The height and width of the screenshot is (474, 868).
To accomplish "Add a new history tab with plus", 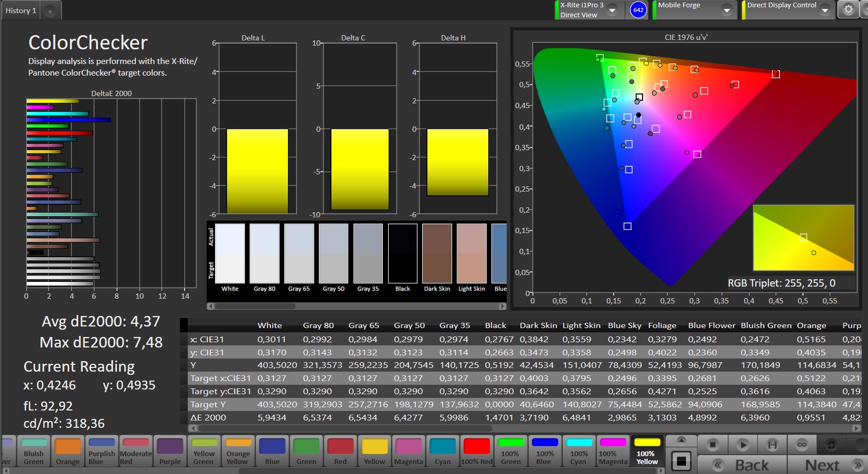I will 50,11.
